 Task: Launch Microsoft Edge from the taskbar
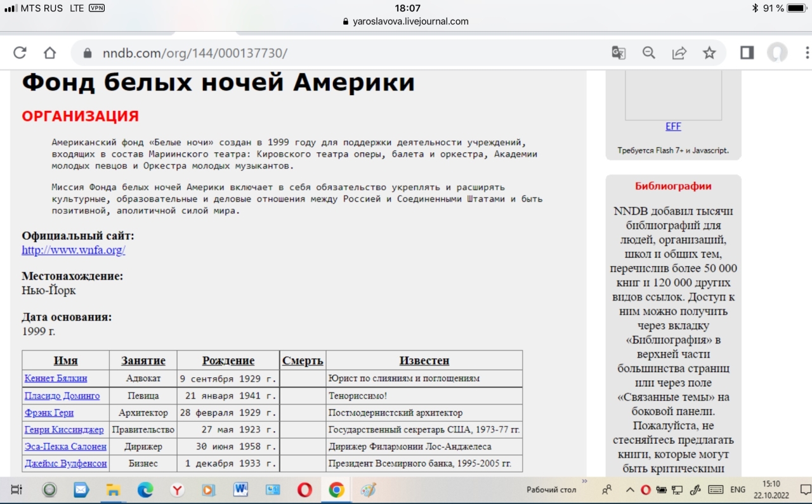click(145, 489)
